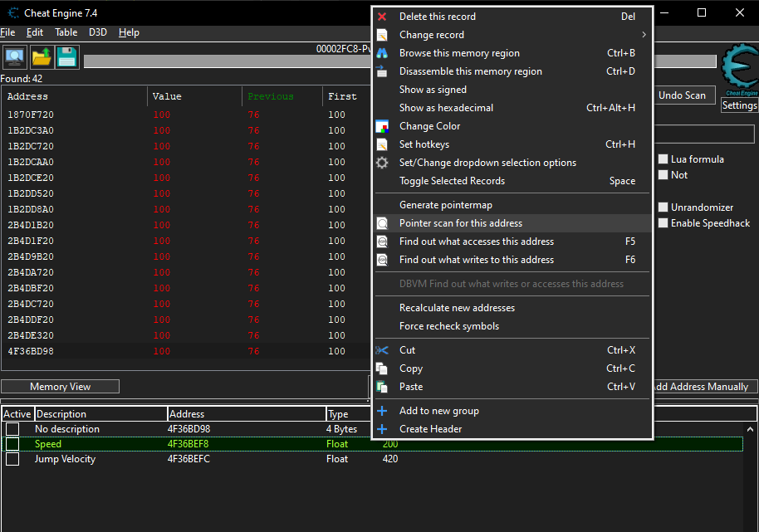The image size is (759, 532).
Task: Click the plus icon for Create Header
Action: click(x=382, y=429)
